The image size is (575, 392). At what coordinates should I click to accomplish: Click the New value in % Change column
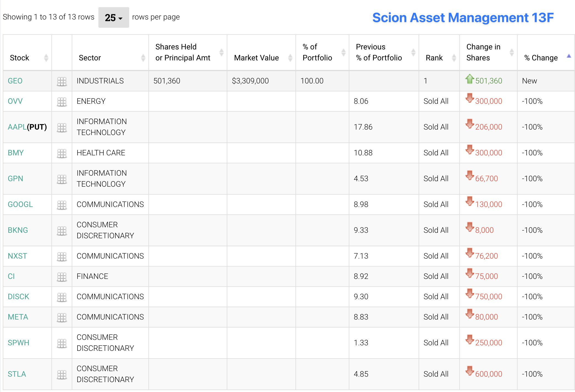coord(529,81)
